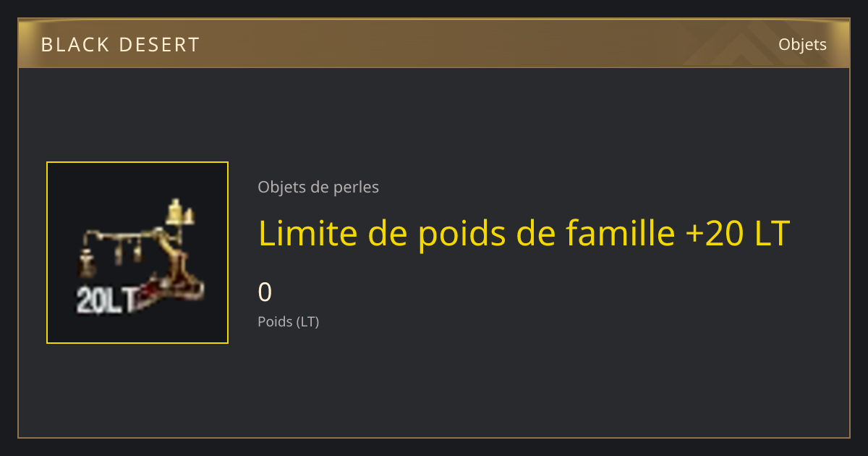This screenshot has height=456, width=868.
Task: Click the Poids (LT) label
Action: pyautogui.click(x=288, y=321)
